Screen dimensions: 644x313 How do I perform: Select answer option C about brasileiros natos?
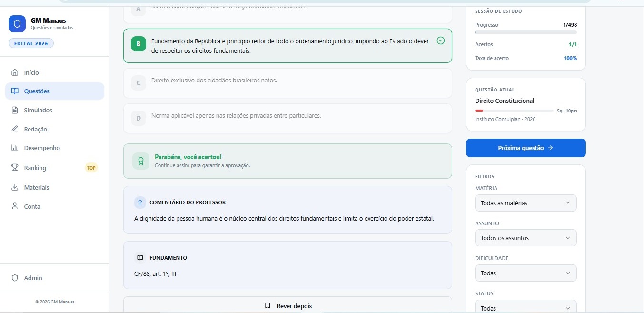click(287, 83)
